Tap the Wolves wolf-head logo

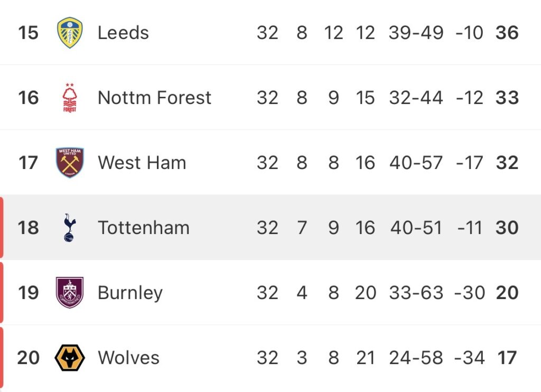coord(70,358)
